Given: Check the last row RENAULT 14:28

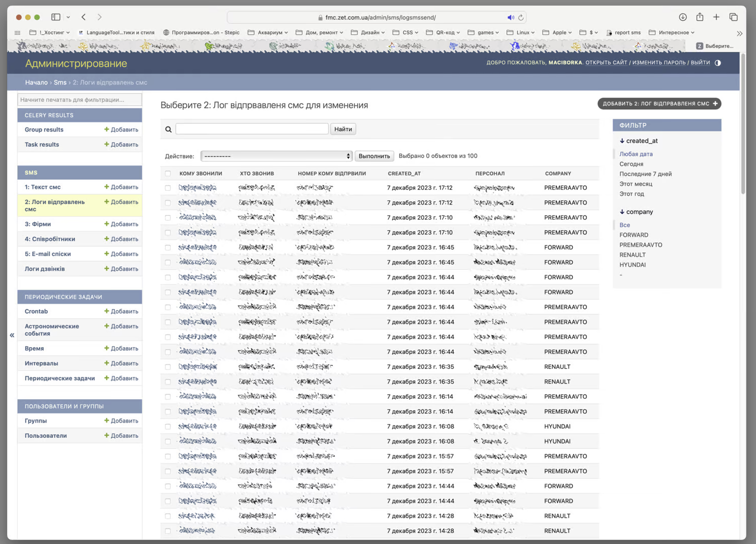Looking at the screenshot, I should 168,531.
